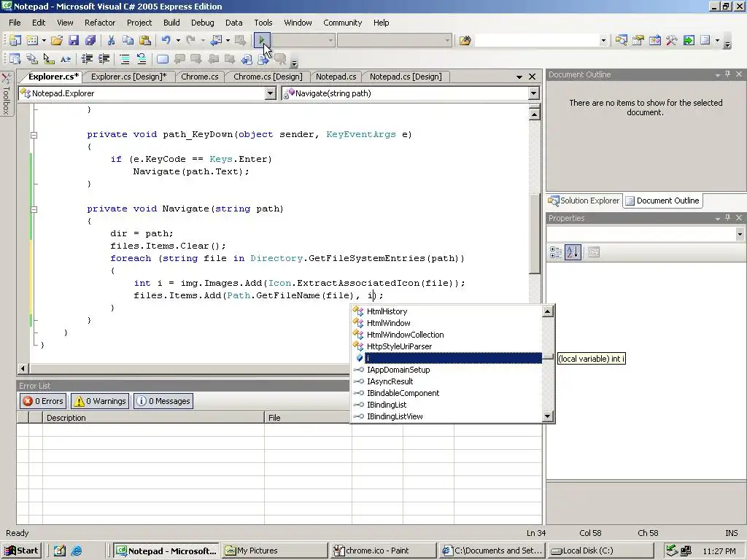Viewport: 747px width, 560px height.
Task: Pin the Properties panel with auto-hide pushpin
Action: tap(727, 218)
